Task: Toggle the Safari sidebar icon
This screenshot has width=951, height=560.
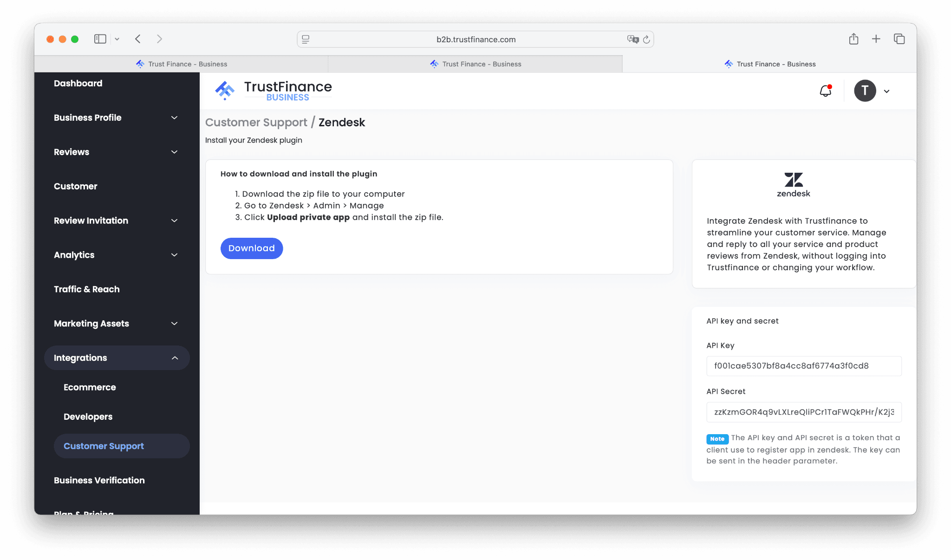Action: point(100,39)
